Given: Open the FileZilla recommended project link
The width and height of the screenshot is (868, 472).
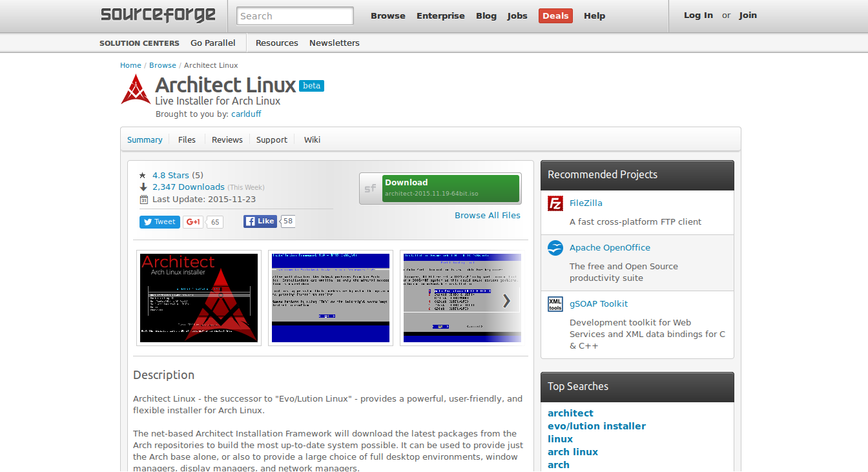Looking at the screenshot, I should tap(586, 203).
